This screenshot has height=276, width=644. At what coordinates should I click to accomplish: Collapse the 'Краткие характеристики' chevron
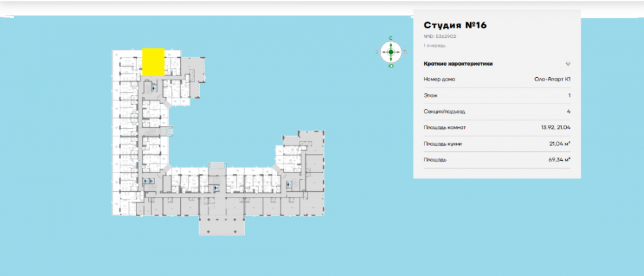pos(568,64)
